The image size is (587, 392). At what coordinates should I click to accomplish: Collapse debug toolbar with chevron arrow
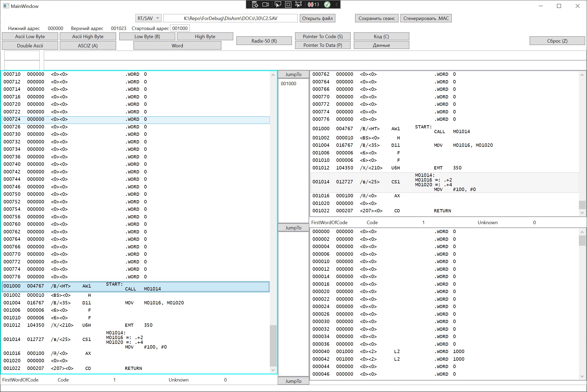(x=337, y=4)
